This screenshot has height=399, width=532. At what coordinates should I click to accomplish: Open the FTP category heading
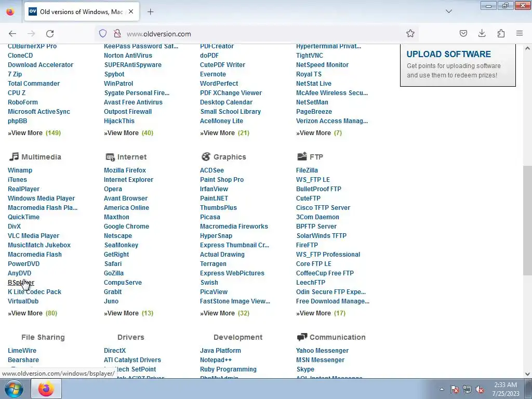316,157
